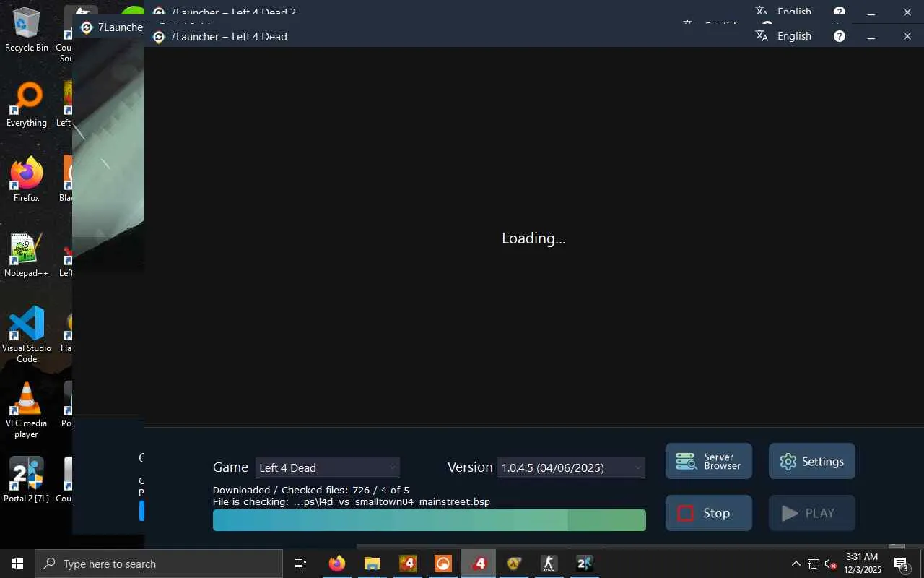Open the clock showing 3:31 AM
924x578 pixels.
863,564
